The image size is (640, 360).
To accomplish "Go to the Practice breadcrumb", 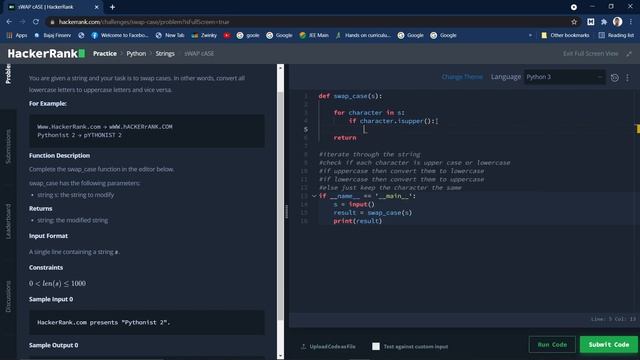I will click(x=104, y=53).
